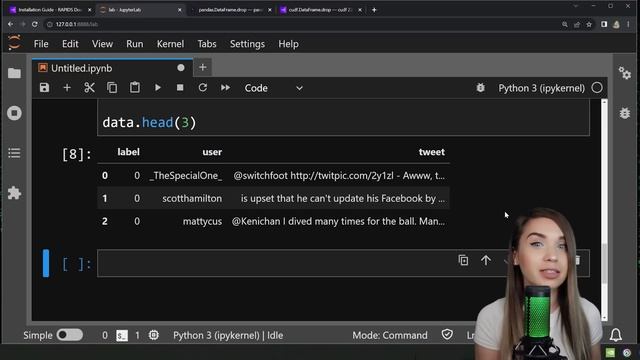Switch to the cudf.DataFrame.drop browser tab
This screenshot has width=640, height=360.
321,10
